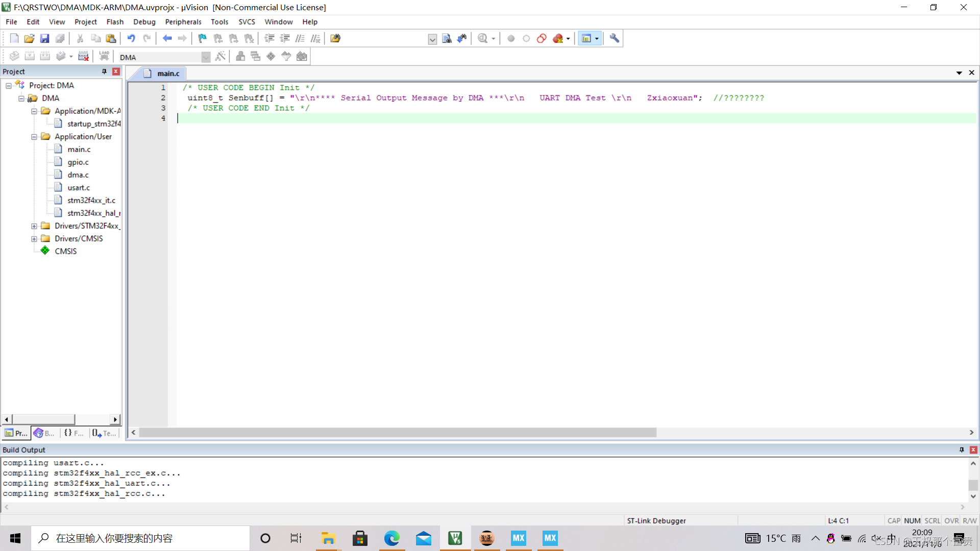
Task: Pin the Build Output panel
Action: 962,449
